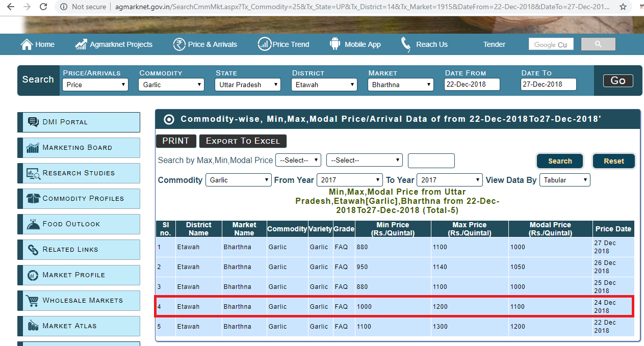The width and height of the screenshot is (644, 346).
Task: Click the Mobile App Android icon
Action: 334,44
